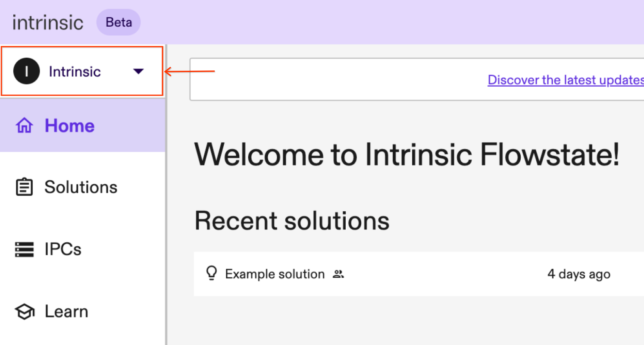
Task: Go to the Home menu label
Action: tap(70, 126)
